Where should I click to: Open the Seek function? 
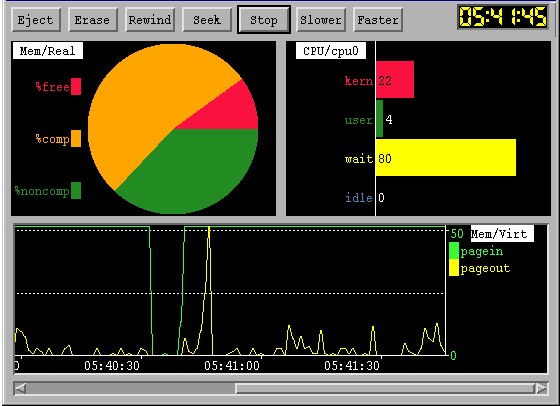[x=207, y=20]
